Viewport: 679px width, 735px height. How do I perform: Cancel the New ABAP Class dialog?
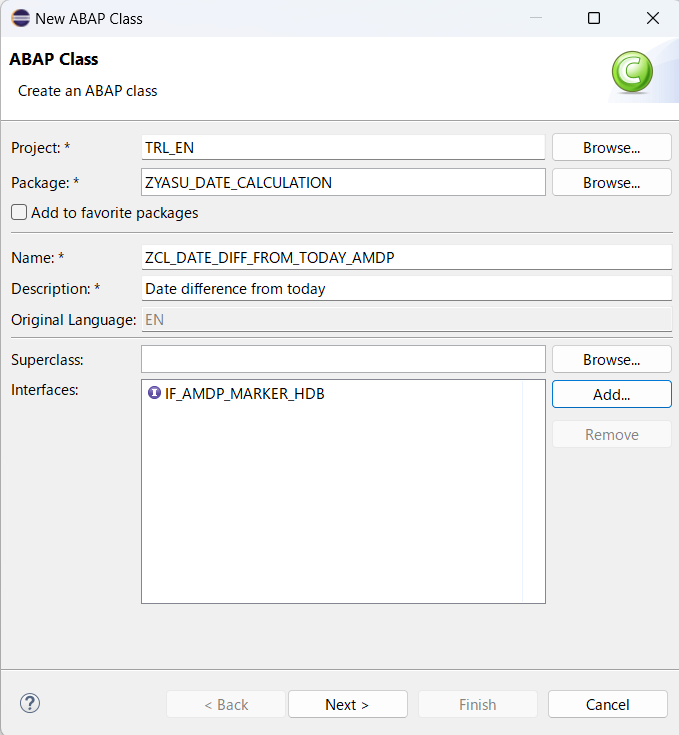(x=608, y=704)
